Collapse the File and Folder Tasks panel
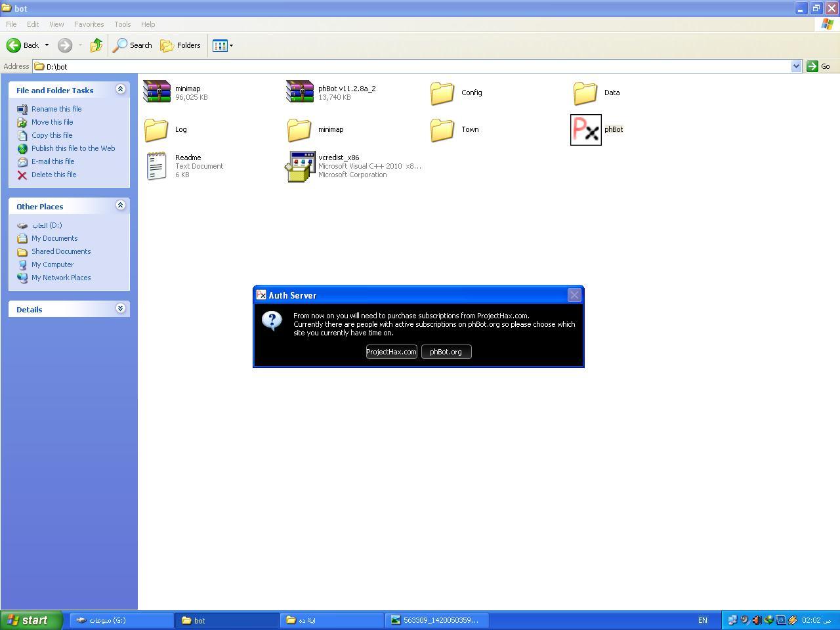Image resolution: width=840 pixels, height=630 pixels. (x=120, y=89)
